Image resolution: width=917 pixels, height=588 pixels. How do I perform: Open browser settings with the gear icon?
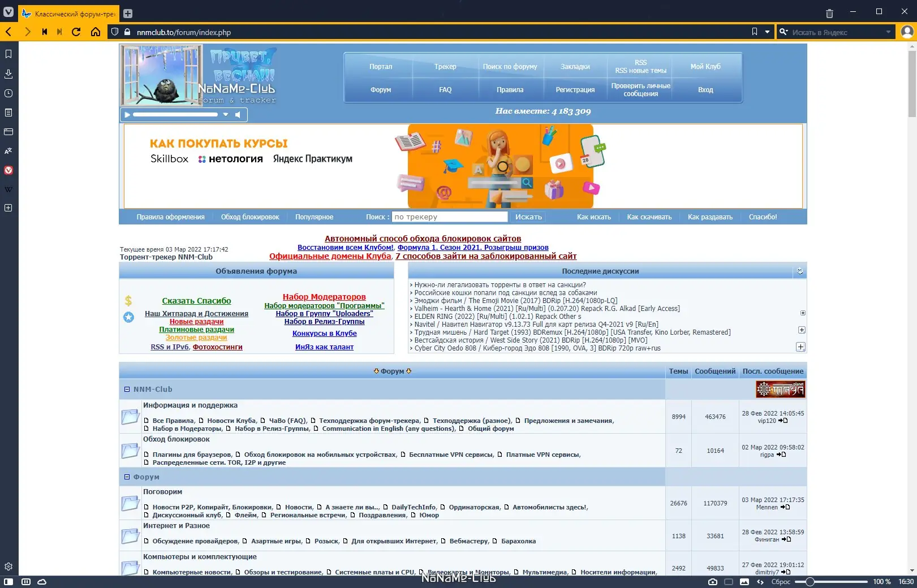coord(8,567)
